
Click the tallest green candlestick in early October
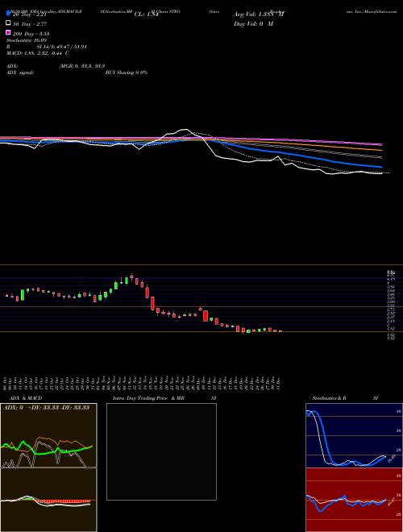[23, 295]
